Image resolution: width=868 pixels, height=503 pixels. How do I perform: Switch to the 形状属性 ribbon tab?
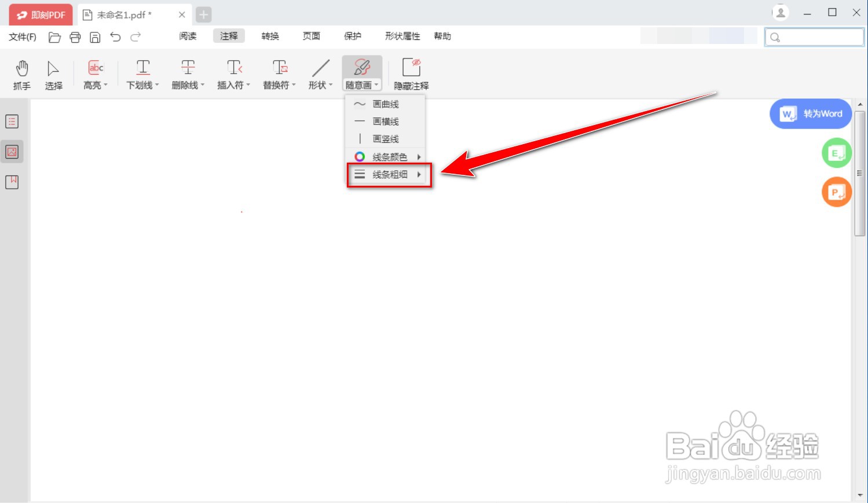(x=402, y=36)
